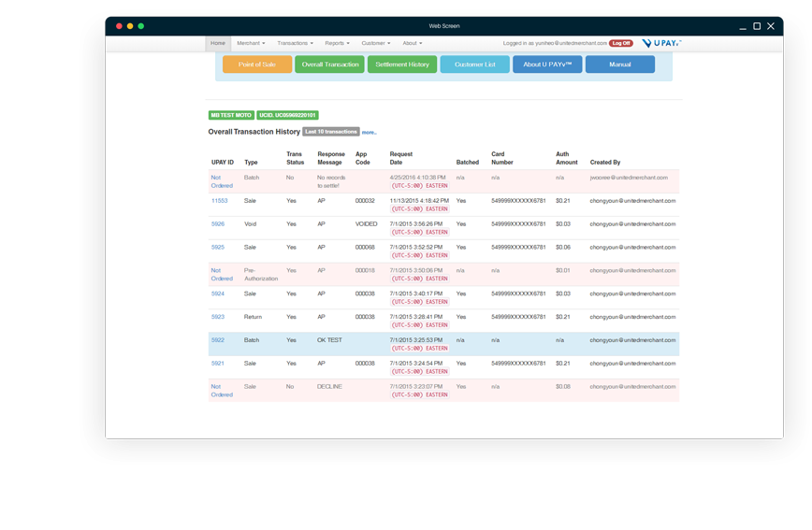Select the Return type cell

click(x=253, y=317)
